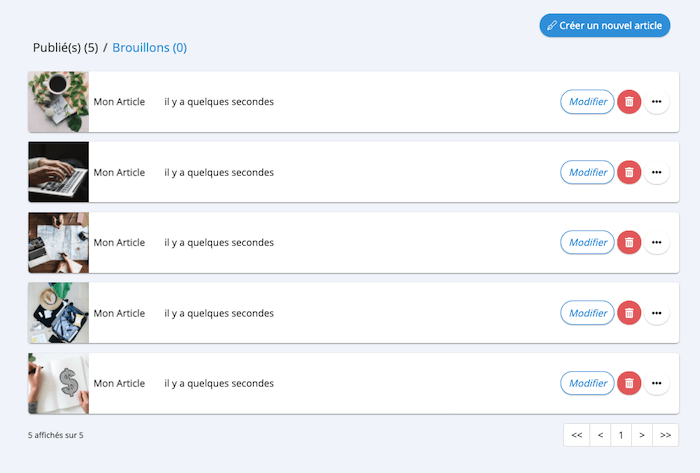Click Modifier for the coffee cup article

pos(587,102)
